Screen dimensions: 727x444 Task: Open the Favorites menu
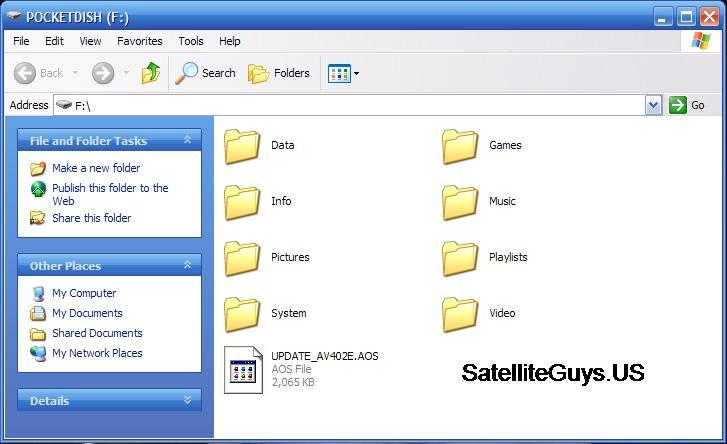coord(140,41)
